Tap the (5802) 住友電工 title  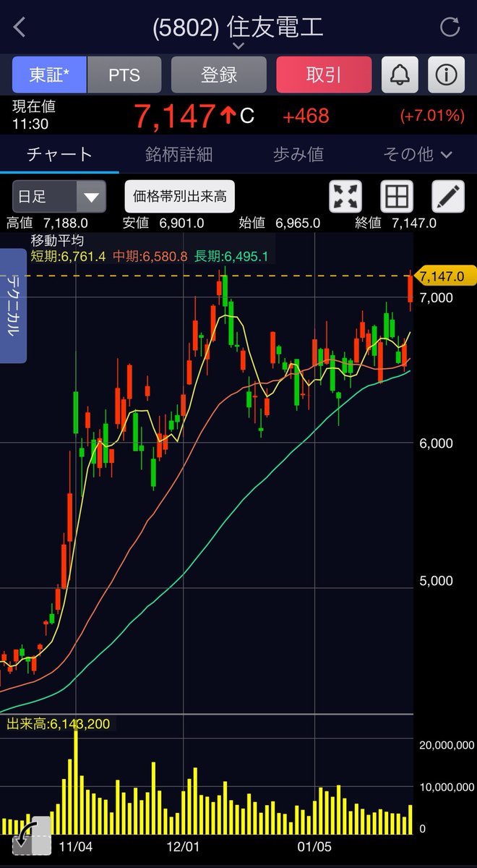point(239,27)
